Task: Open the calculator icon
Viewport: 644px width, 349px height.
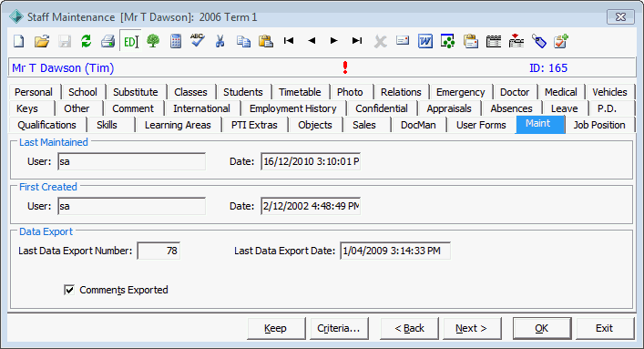Action: 176,41
